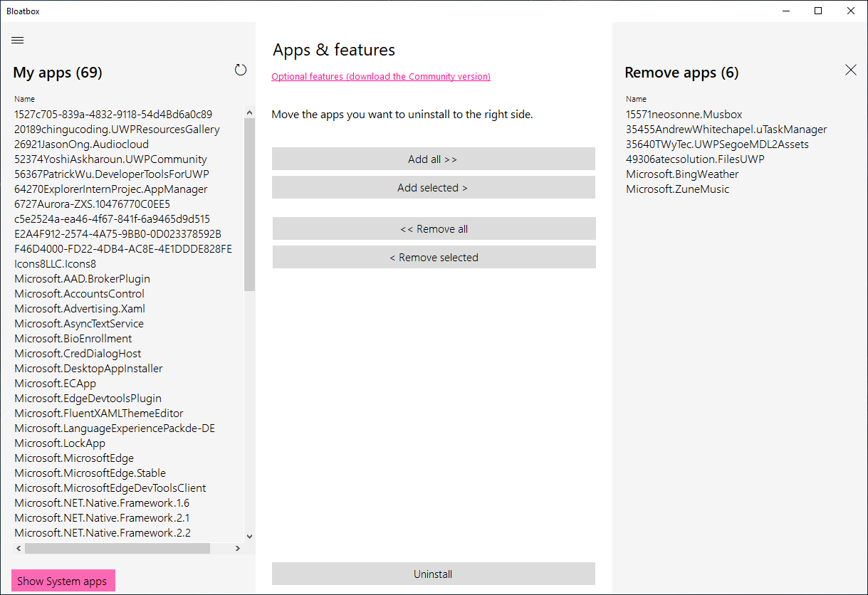Close the Remove apps panel

click(x=850, y=70)
